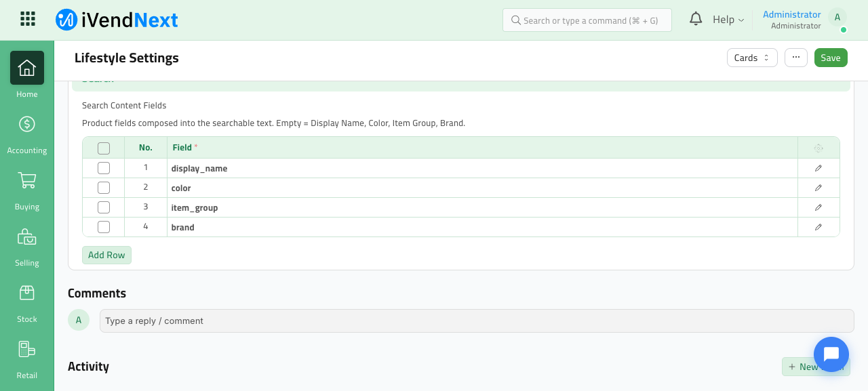The height and width of the screenshot is (391, 868).
Task: Open the Buying cart icon
Action: coord(27,180)
